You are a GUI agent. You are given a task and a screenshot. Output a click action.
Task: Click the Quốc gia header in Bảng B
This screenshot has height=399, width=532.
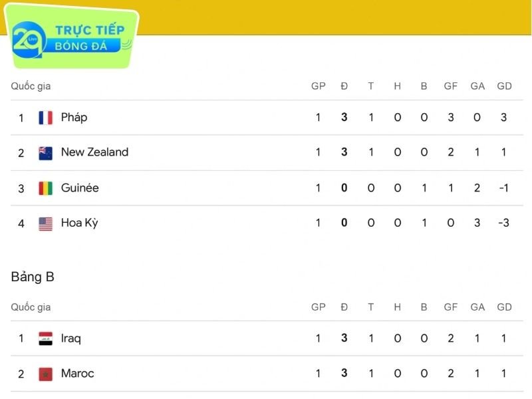[x=31, y=307]
